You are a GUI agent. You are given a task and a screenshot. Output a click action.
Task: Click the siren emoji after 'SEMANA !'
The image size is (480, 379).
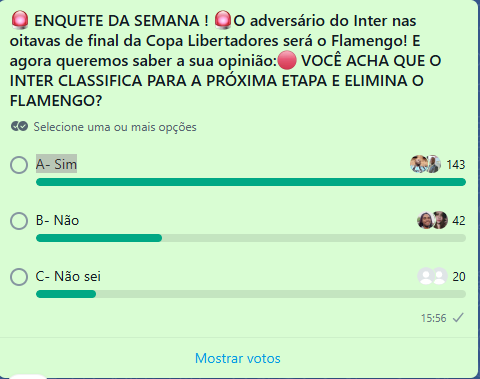(223, 20)
